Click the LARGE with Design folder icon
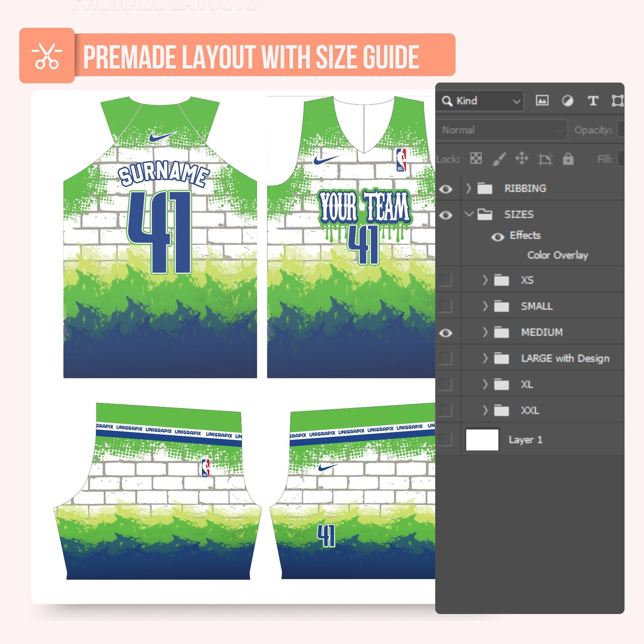The image size is (644, 644). click(x=502, y=358)
